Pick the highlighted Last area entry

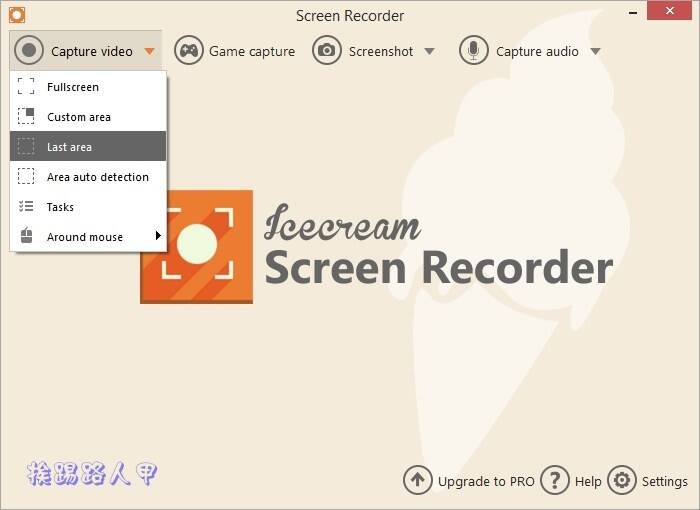pyautogui.click(x=88, y=146)
